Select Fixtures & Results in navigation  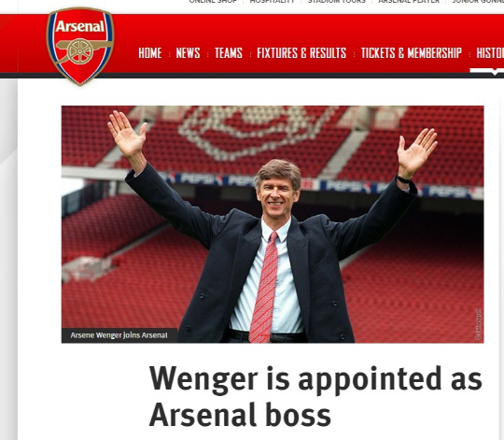tap(301, 53)
